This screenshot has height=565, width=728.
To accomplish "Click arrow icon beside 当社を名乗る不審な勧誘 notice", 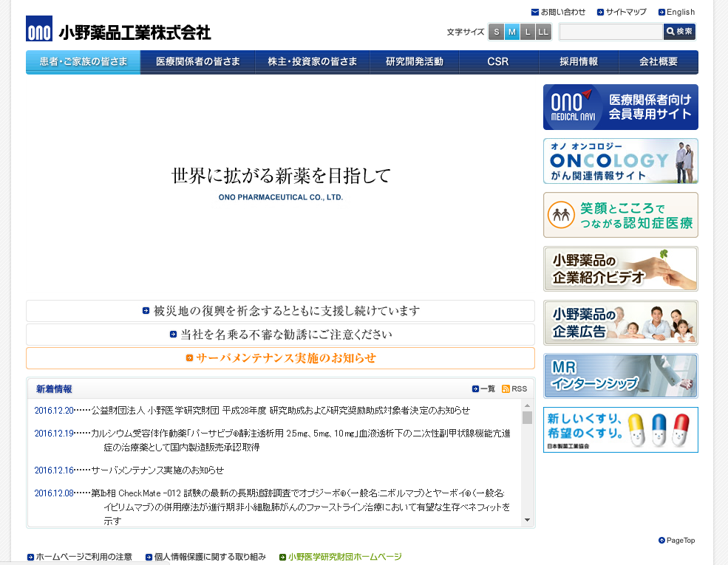I will [x=173, y=334].
